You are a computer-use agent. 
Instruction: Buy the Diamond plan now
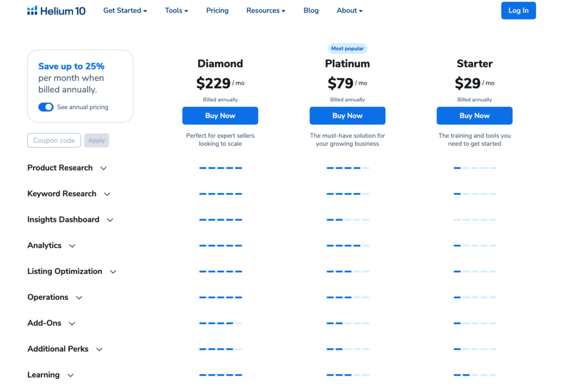[x=220, y=116]
